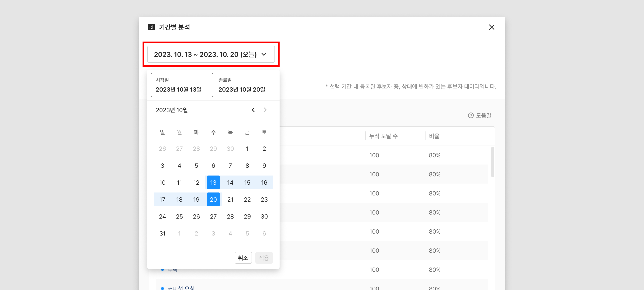Select the 시작일 date field

182,85
